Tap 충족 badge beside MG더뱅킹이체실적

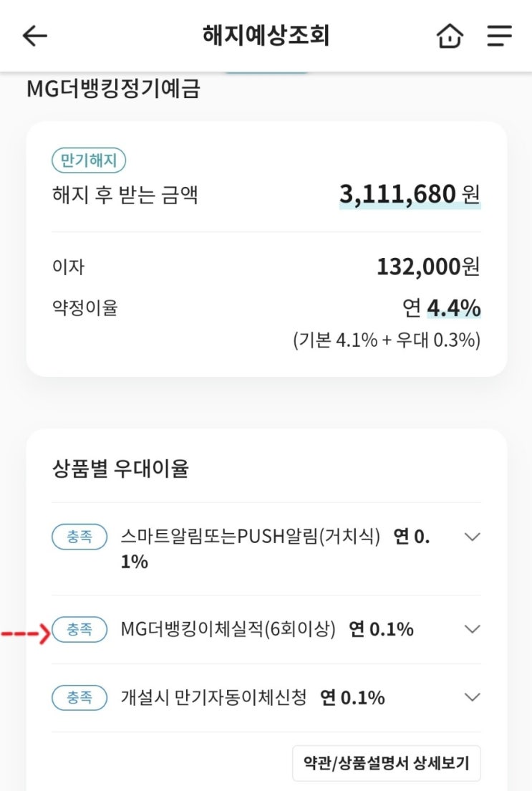click(x=79, y=630)
